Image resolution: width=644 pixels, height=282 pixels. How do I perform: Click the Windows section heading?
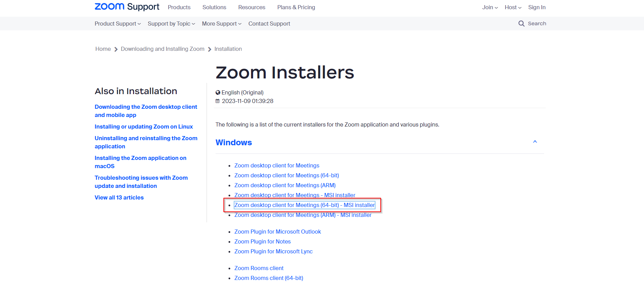tap(234, 143)
